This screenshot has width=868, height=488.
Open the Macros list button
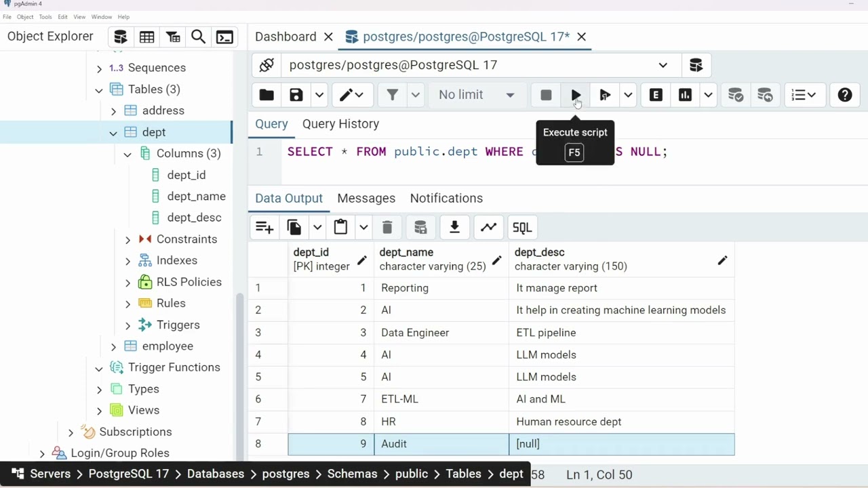804,95
